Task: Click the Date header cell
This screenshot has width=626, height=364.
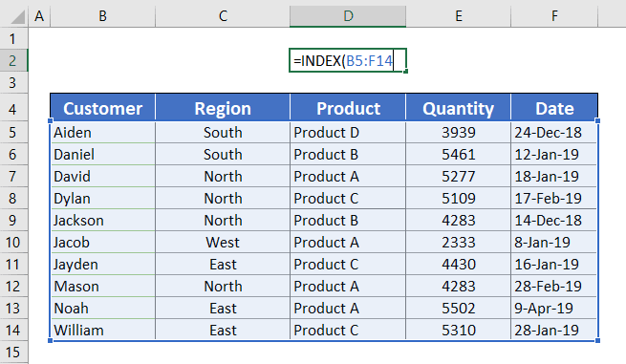Action: coord(554,108)
